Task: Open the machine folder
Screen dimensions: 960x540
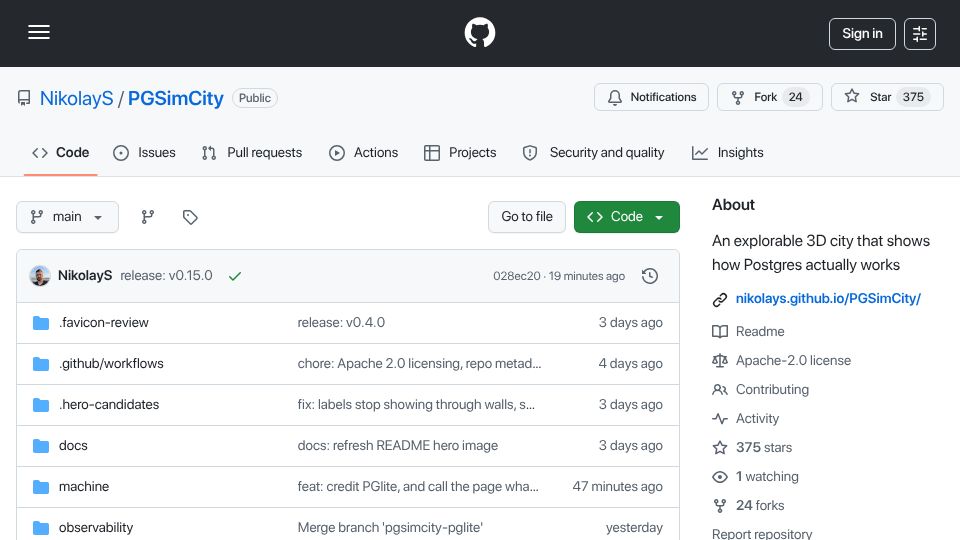Action: click(84, 487)
